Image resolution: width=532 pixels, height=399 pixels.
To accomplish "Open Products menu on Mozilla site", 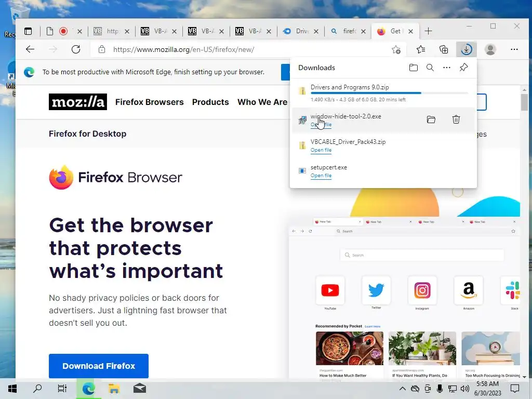I will click(210, 102).
